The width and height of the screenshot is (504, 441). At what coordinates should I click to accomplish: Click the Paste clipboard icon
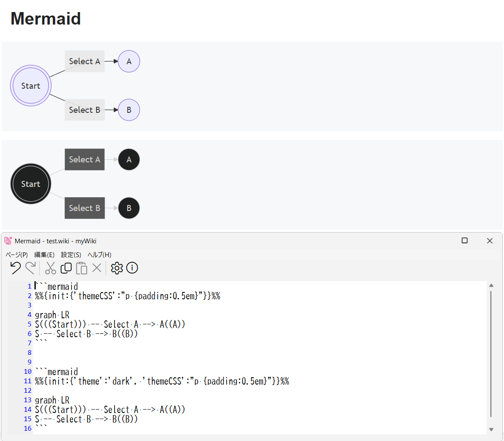pyautogui.click(x=82, y=268)
